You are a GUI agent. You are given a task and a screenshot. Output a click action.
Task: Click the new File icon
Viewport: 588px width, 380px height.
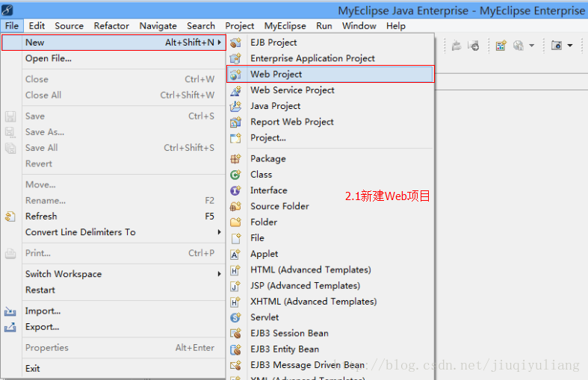(x=235, y=238)
